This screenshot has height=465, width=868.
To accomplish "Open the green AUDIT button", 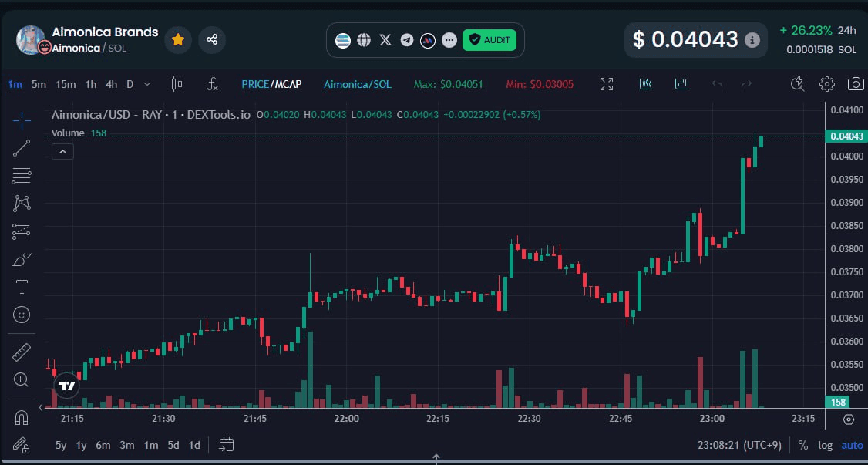I will [x=490, y=40].
